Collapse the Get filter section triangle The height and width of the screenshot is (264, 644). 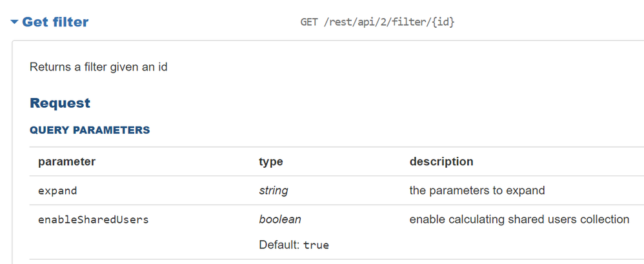click(x=14, y=22)
